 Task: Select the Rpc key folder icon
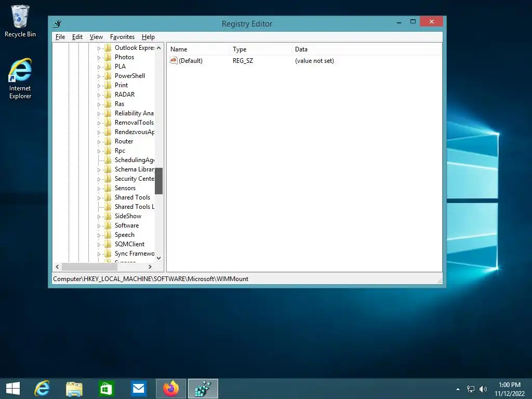click(108, 151)
